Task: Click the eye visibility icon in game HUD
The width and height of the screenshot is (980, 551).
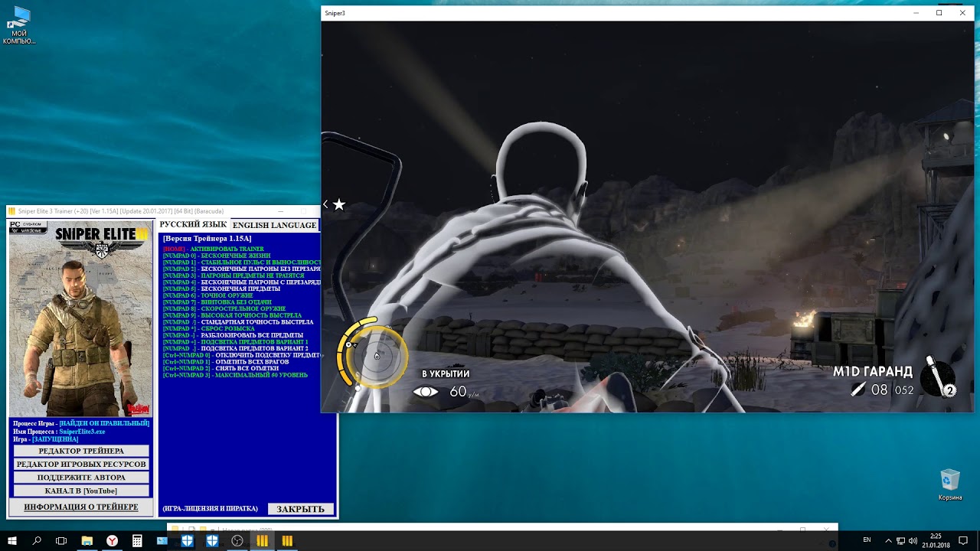Action: point(426,392)
